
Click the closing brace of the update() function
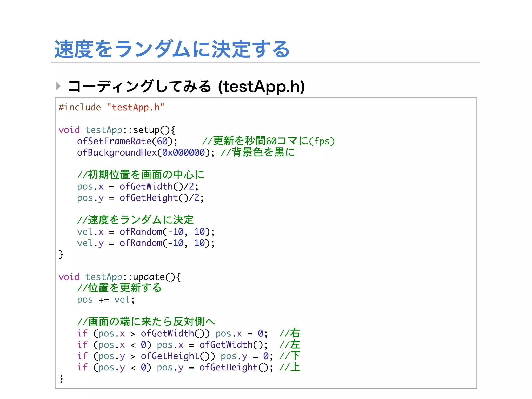click(61, 379)
